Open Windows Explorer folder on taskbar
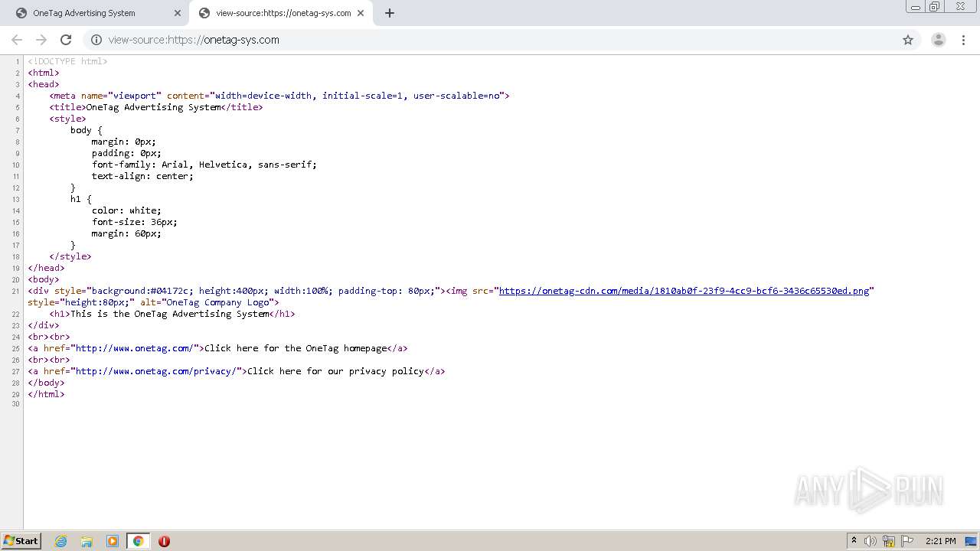Viewport: 980px width, 551px height. (87, 541)
